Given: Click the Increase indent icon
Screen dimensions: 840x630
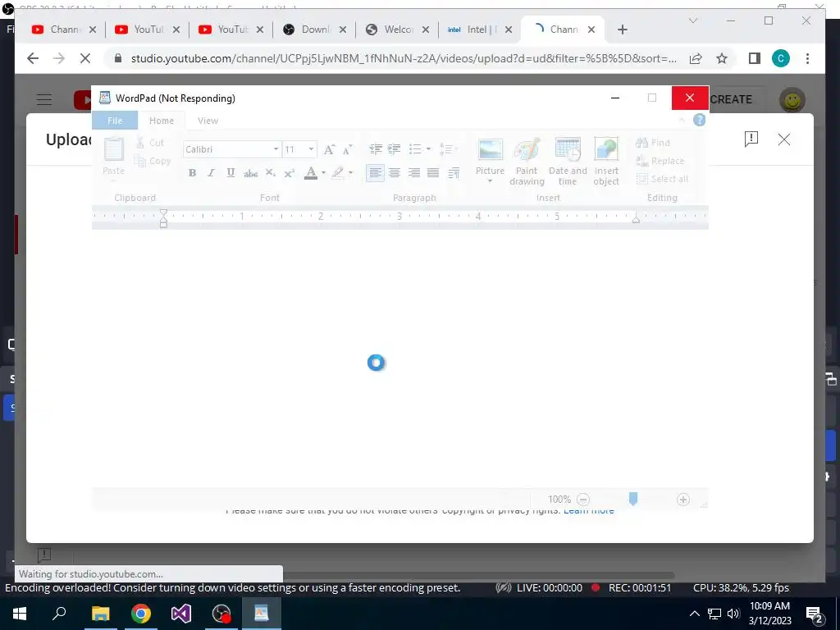Looking at the screenshot, I should click(394, 149).
